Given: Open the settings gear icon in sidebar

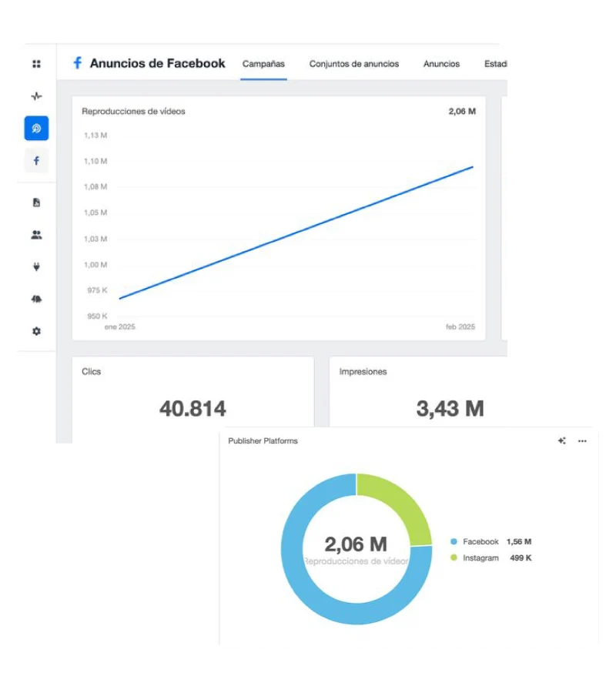Looking at the screenshot, I should pos(36,331).
